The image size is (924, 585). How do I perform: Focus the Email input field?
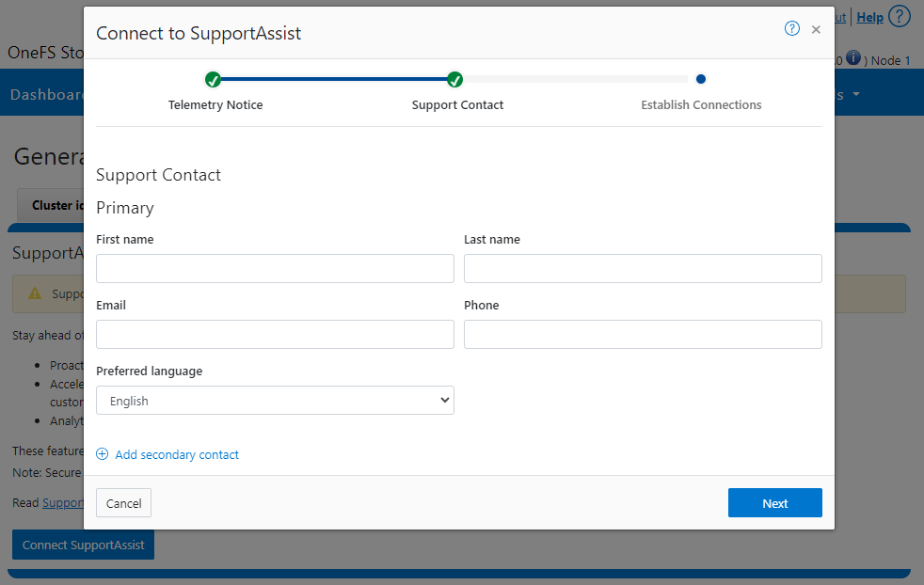275,335
